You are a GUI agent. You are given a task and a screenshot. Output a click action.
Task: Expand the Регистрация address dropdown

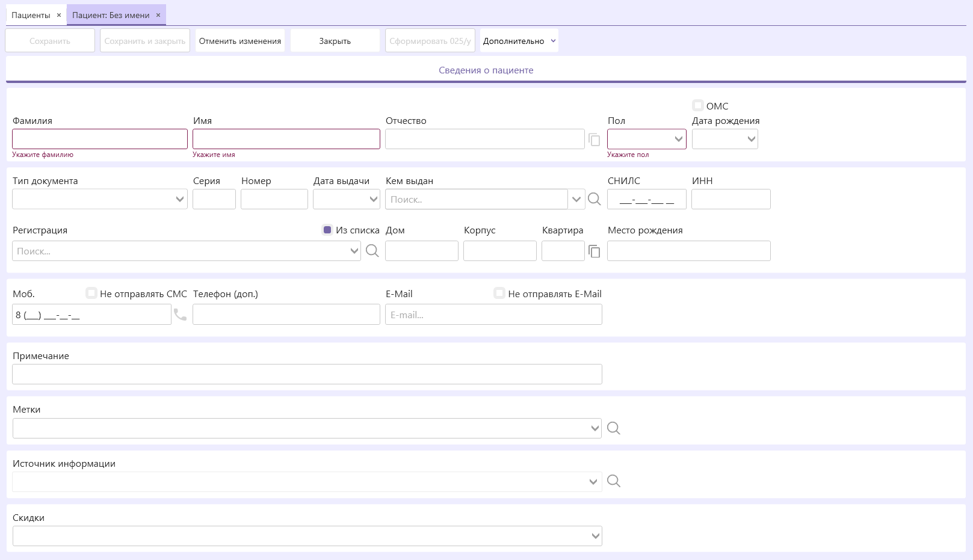(354, 251)
